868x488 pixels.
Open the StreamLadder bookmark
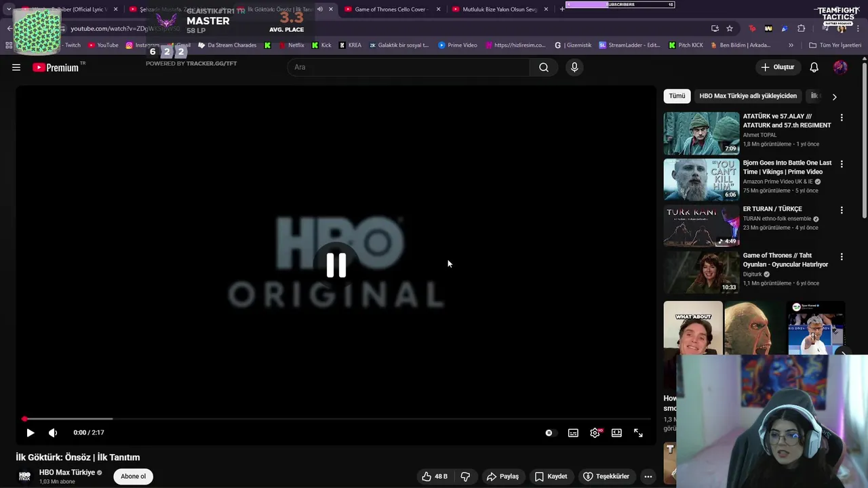[629, 45]
